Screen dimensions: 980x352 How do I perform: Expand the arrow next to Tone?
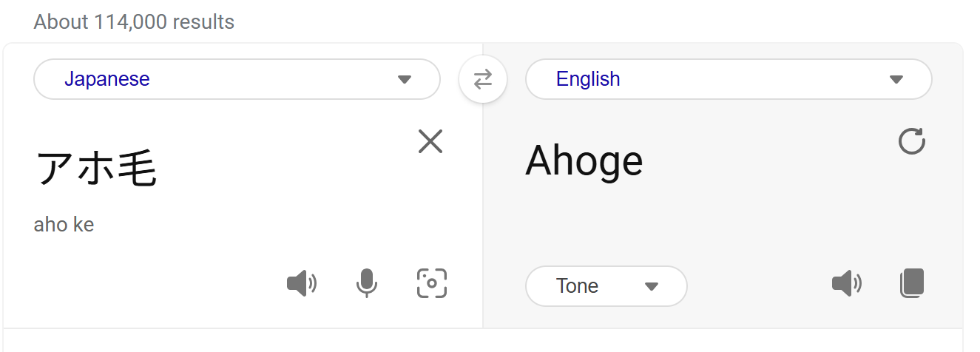[x=651, y=286]
